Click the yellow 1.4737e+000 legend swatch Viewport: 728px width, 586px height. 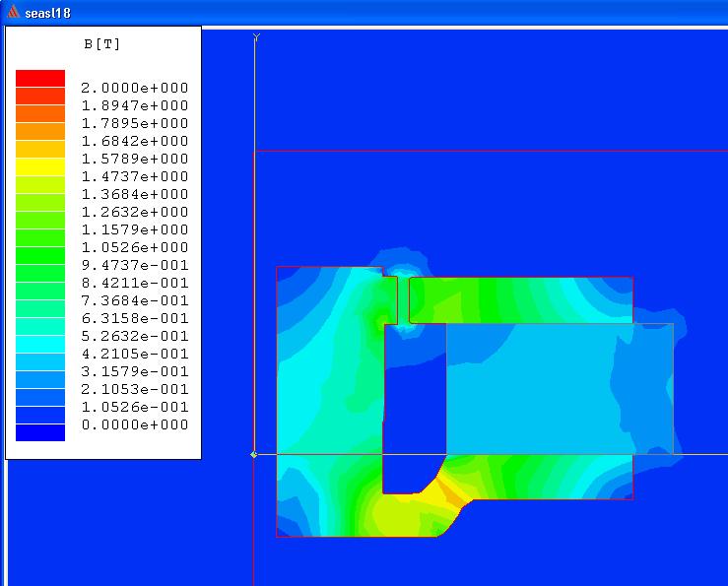tap(40, 166)
